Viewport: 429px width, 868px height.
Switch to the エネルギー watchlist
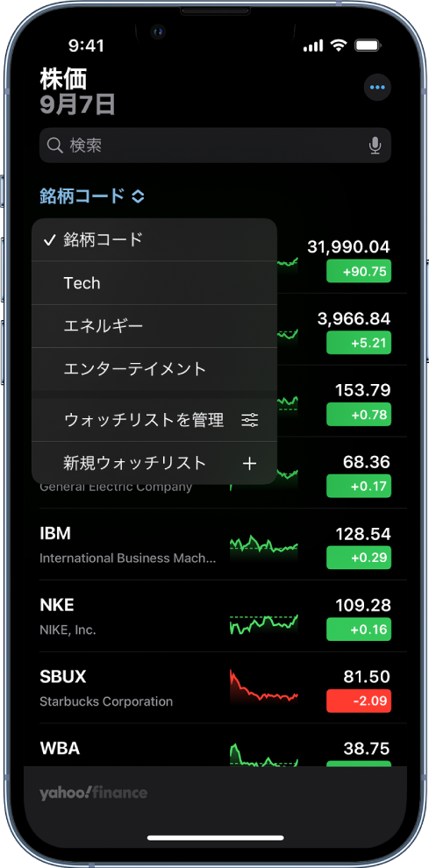pos(154,326)
